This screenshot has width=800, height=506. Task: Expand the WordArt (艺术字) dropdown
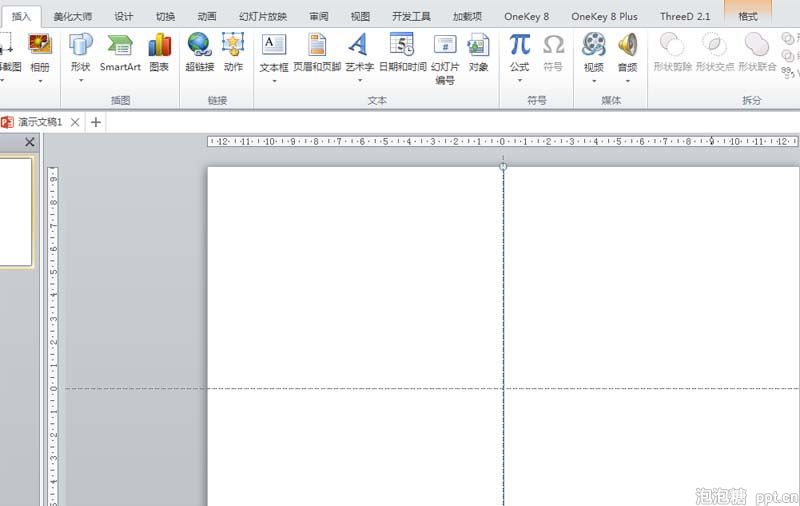359,80
